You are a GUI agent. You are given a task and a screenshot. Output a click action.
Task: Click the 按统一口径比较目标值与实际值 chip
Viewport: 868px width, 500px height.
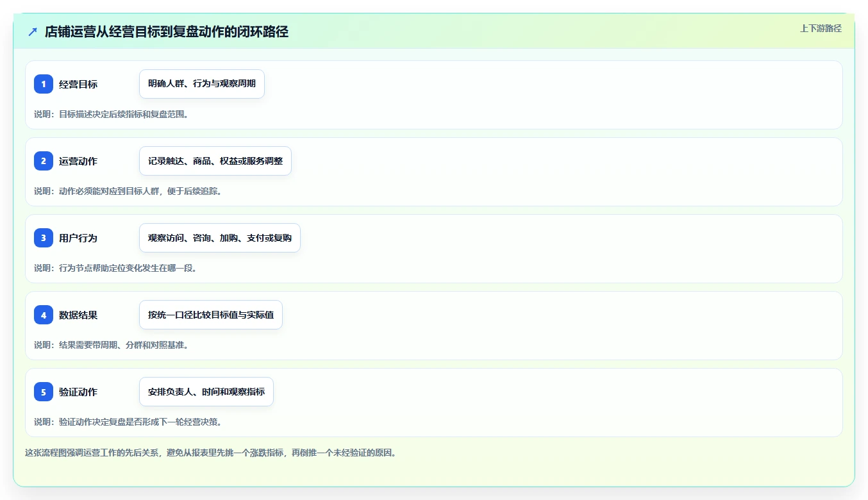coord(211,315)
